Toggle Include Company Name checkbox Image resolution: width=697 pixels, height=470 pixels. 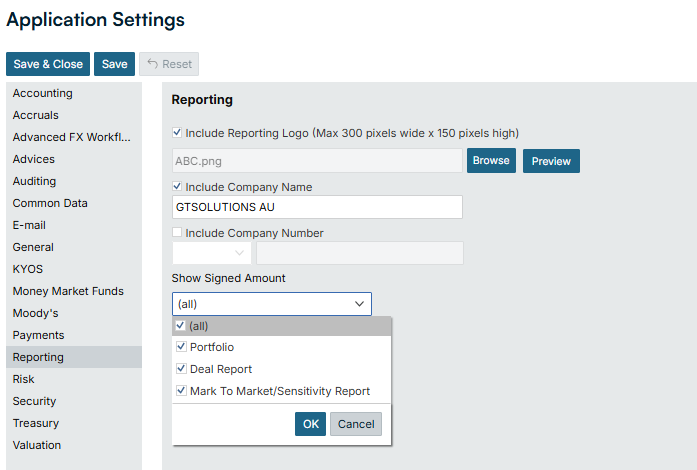[177, 186]
